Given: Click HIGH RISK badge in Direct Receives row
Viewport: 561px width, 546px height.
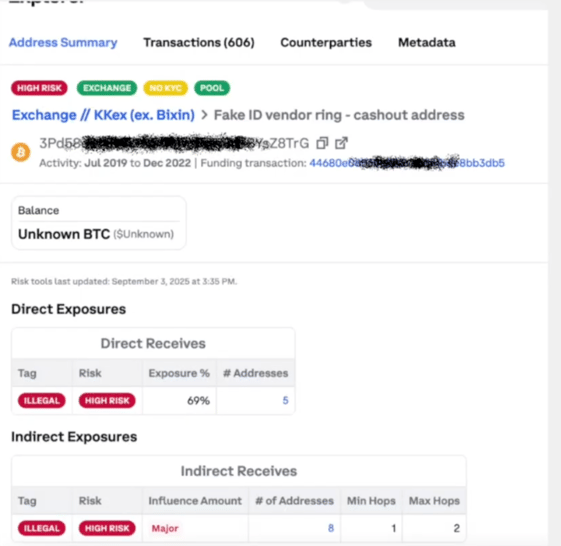Looking at the screenshot, I should [x=107, y=400].
